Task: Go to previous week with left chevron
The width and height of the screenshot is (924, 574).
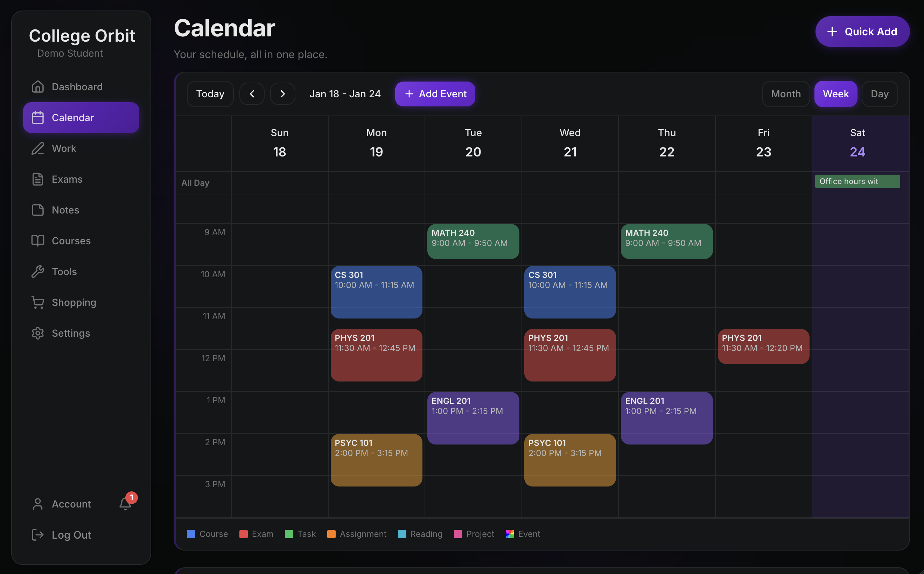Action: tap(252, 94)
